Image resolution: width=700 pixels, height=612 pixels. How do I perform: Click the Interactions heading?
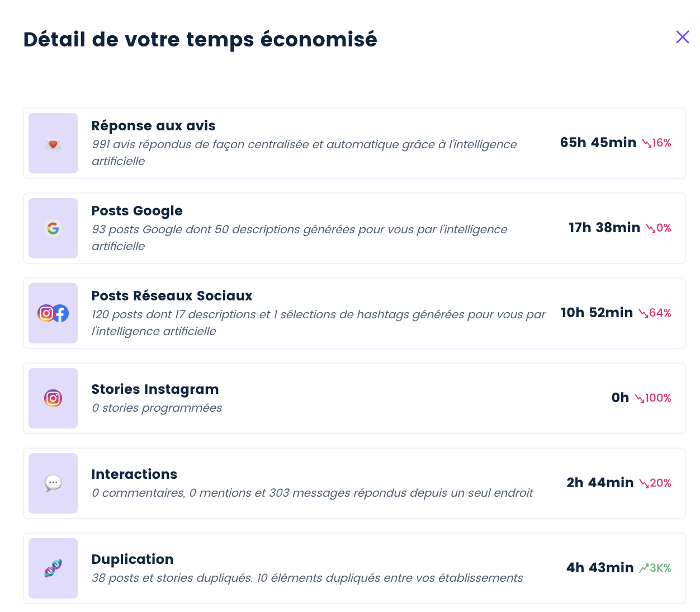point(134,474)
